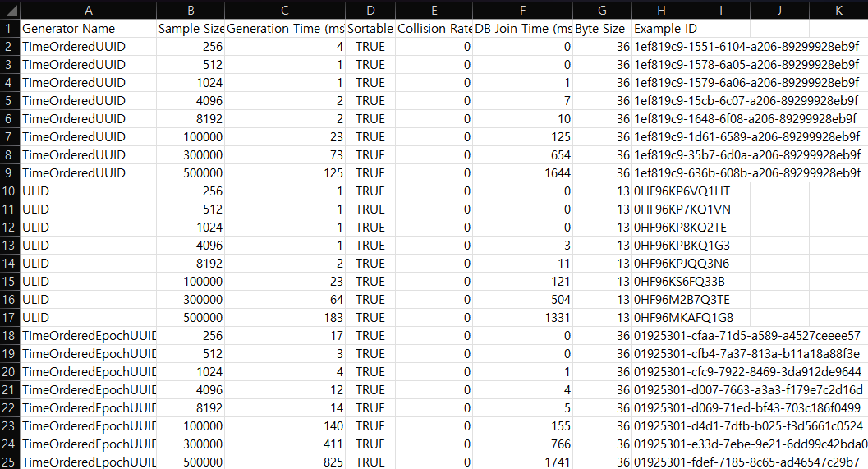The image size is (868, 469).
Task: Select Sortable 'TRUE' cell in row 20
Action: (370, 371)
